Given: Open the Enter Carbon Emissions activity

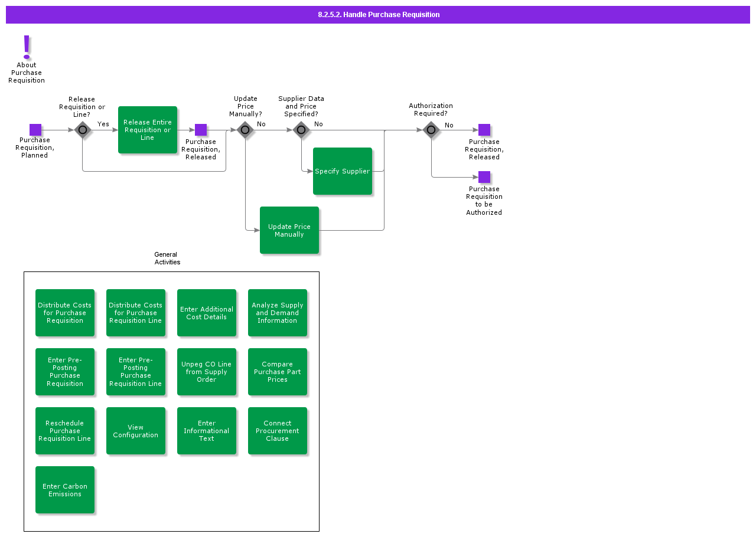Looking at the screenshot, I should click(65, 490).
